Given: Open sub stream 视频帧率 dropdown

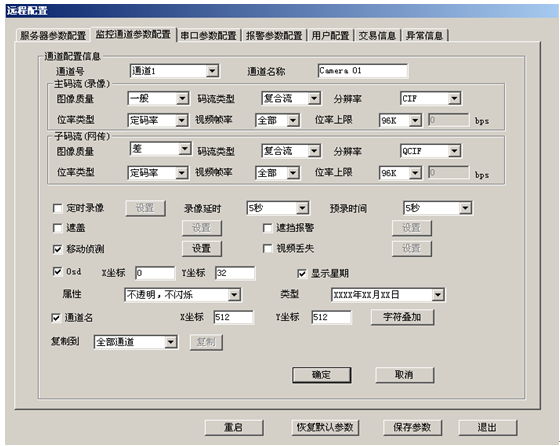Looking at the screenshot, I should click(x=277, y=173).
